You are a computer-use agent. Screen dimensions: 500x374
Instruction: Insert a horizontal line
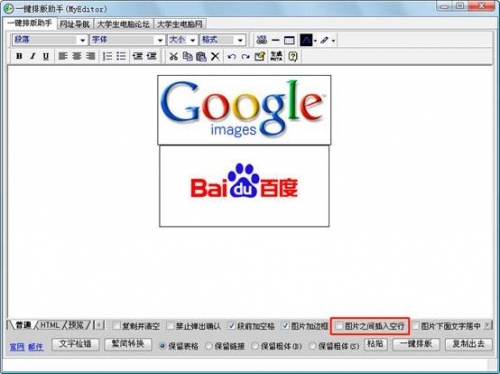click(276, 40)
